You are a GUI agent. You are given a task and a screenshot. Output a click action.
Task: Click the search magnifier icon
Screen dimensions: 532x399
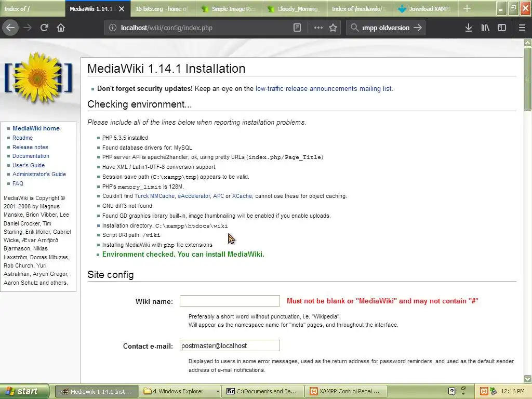coord(354,28)
